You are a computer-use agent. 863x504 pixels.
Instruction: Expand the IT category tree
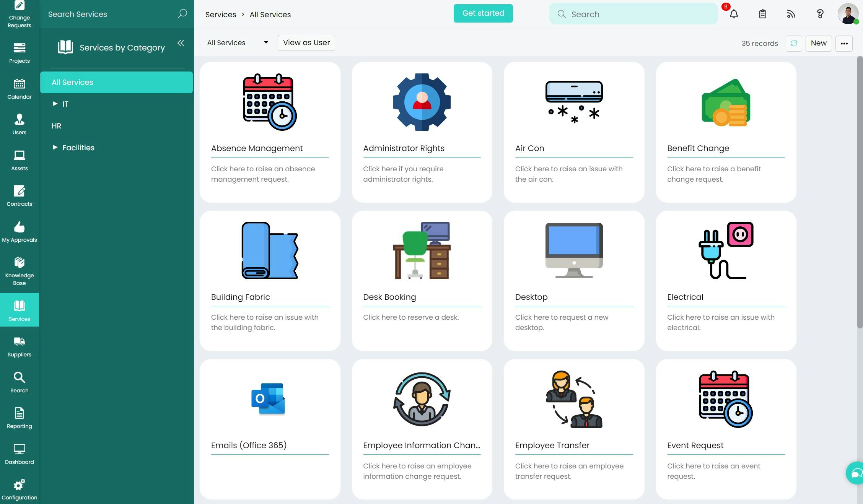click(55, 104)
